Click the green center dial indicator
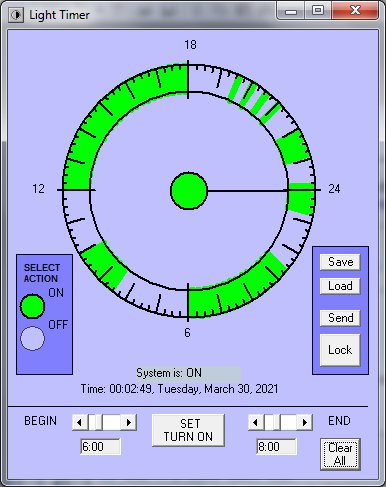The width and height of the screenshot is (386, 487). [189, 191]
